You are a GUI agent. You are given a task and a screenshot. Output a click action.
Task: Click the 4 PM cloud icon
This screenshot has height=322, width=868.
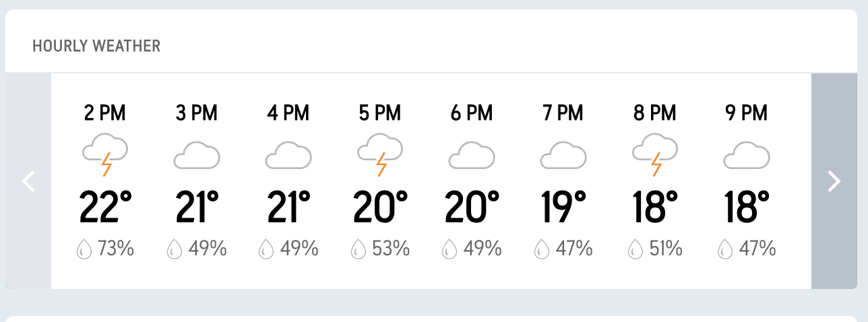click(x=288, y=155)
